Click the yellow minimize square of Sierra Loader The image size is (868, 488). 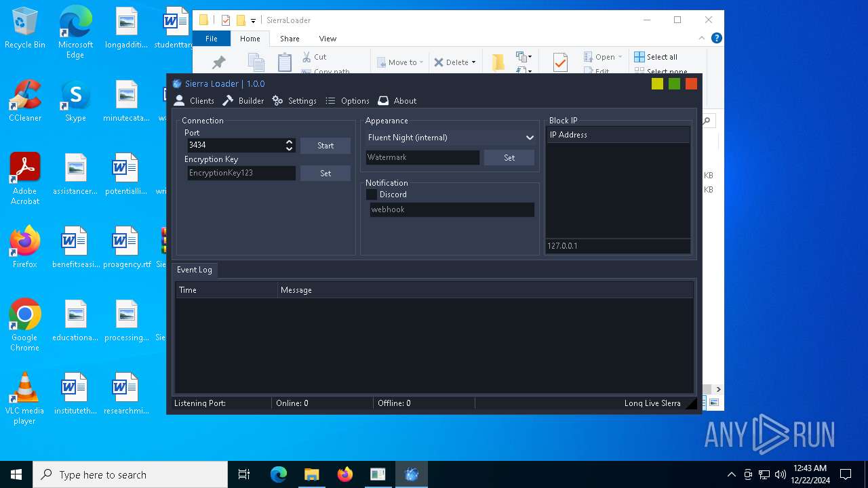tap(657, 84)
